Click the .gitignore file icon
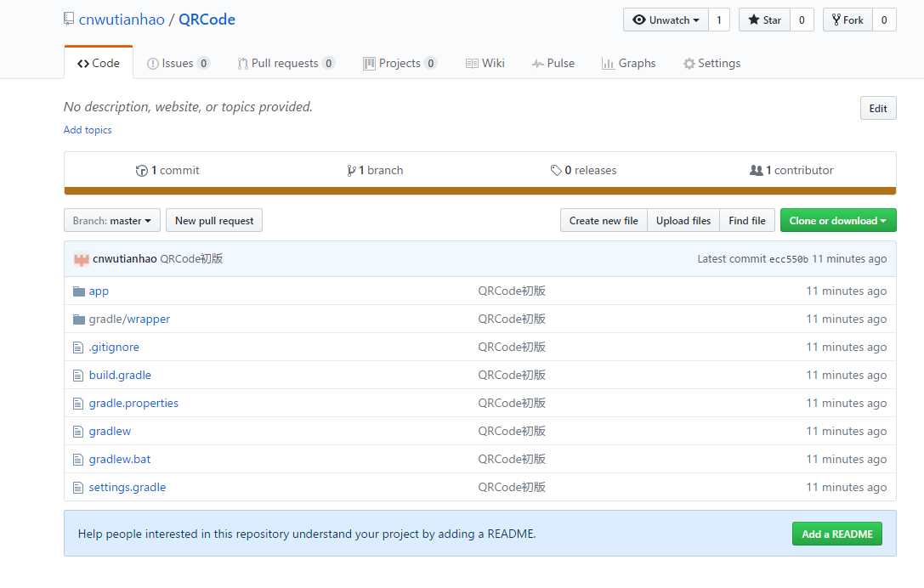 click(x=78, y=348)
